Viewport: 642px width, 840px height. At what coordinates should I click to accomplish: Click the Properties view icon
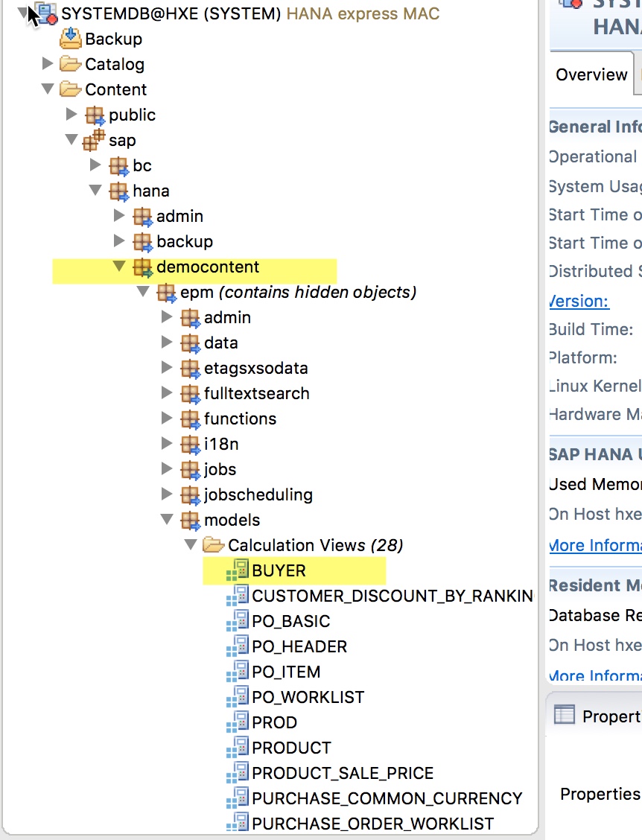pyautogui.click(x=565, y=715)
